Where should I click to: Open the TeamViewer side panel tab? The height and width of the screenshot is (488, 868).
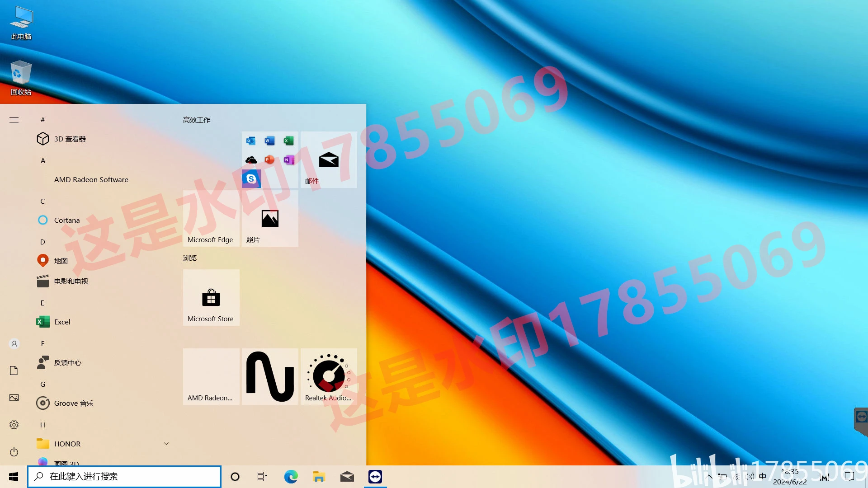[x=861, y=421]
